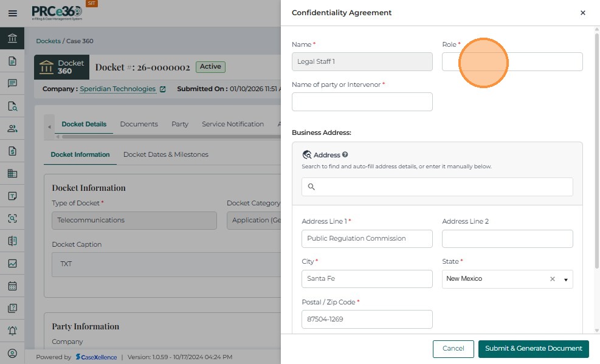
Task: Click the Address help question-mark icon
Action: click(x=345, y=155)
